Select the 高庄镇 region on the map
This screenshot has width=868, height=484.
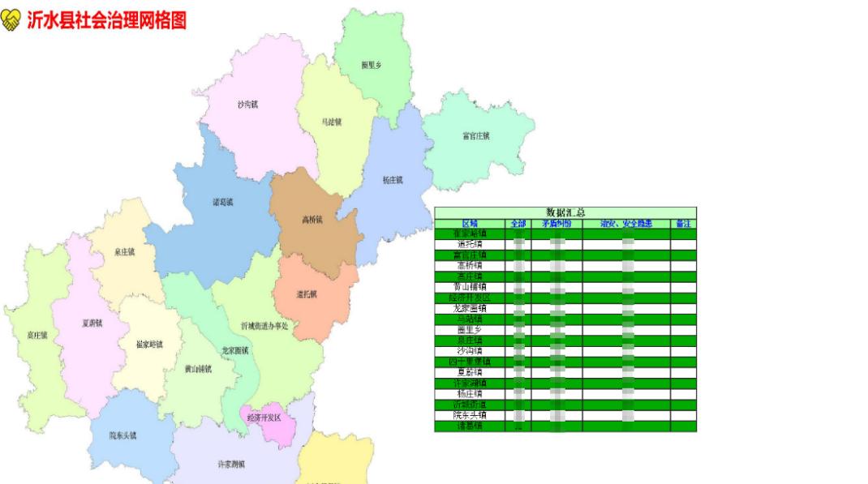coord(37,335)
